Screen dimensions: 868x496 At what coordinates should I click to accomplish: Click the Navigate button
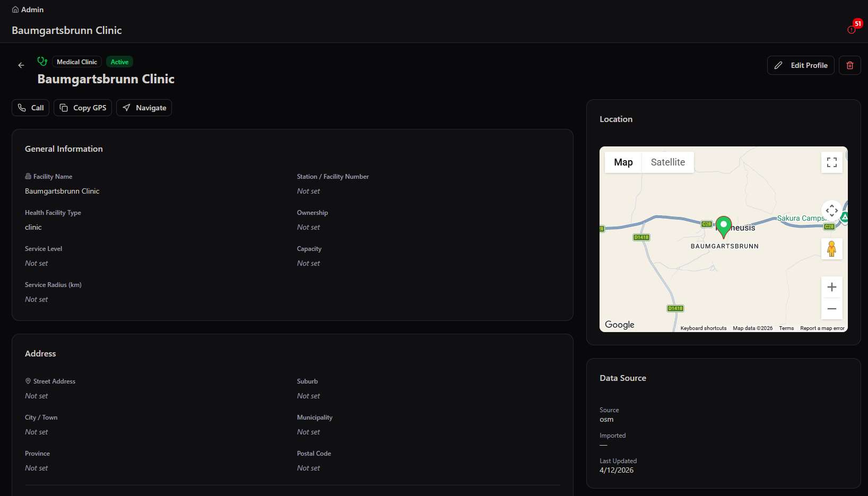(x=144, y=108)
